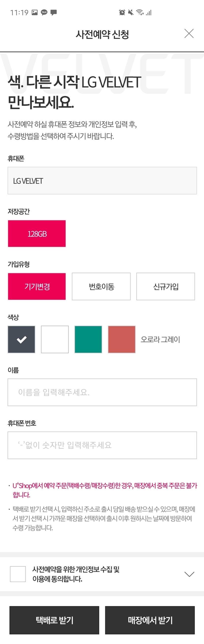The image size is (204, 644).
Task: Focus the name input field
Action: point(102,392)
